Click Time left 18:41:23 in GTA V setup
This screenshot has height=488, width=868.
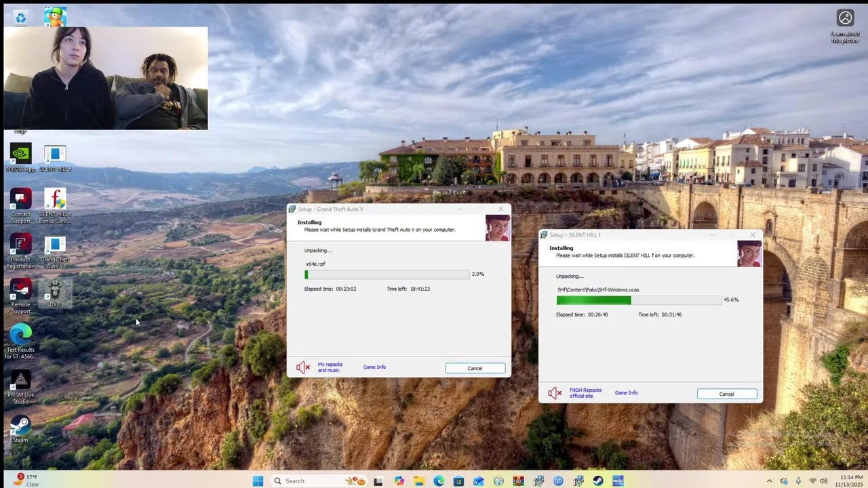tap(408, 289)
